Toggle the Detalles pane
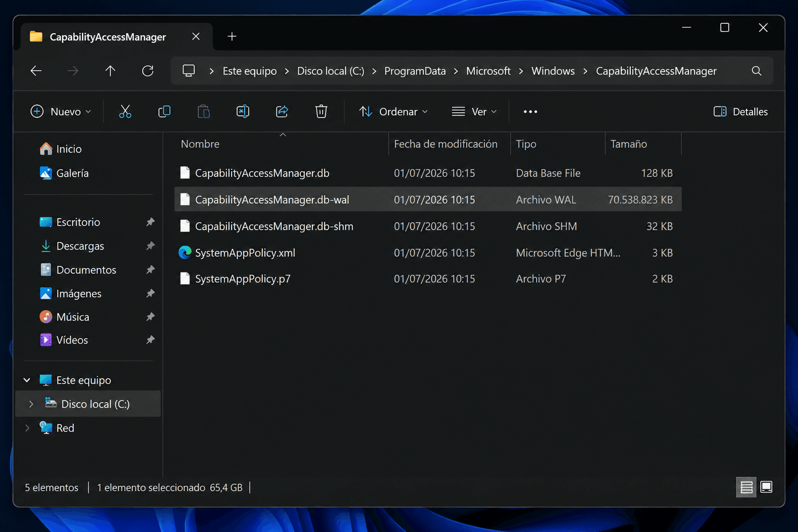 [x=740, y=112]
